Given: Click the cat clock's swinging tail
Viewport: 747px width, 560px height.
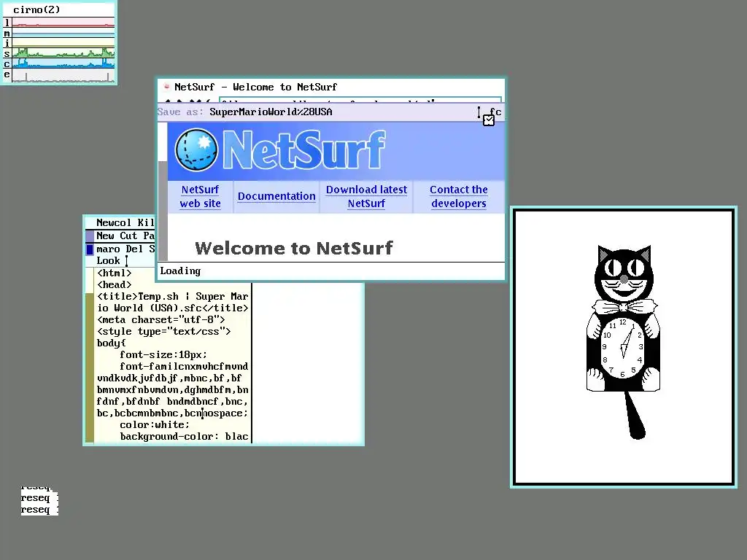Looking at the screenshot, I should 635,415.
